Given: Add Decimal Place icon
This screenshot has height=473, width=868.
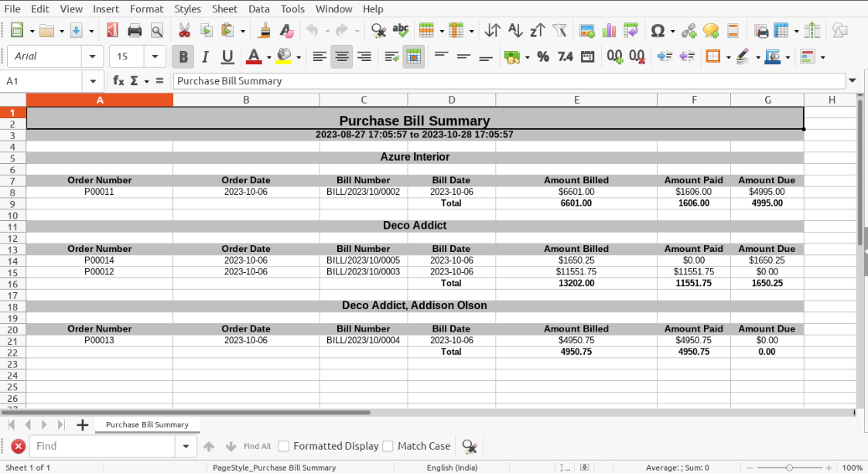Looking at the screenshot, I should [x=614, y=56].
